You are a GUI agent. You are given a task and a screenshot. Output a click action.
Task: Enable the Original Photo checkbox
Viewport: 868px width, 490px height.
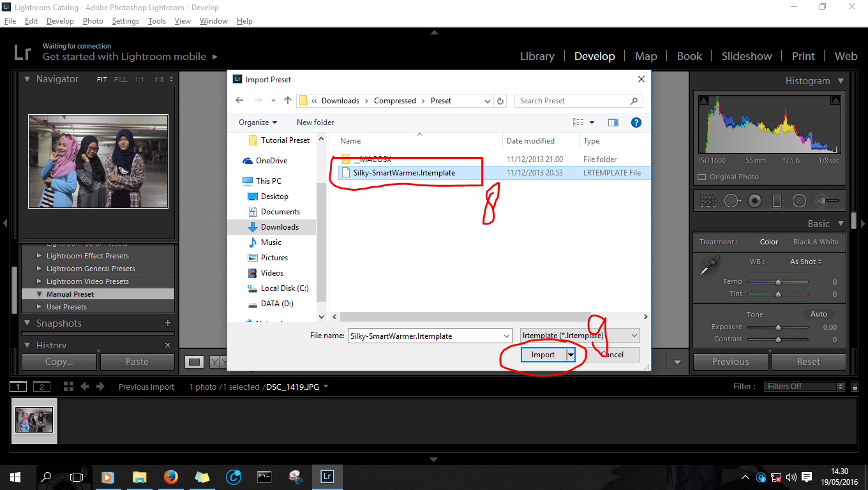click(701, 177)
